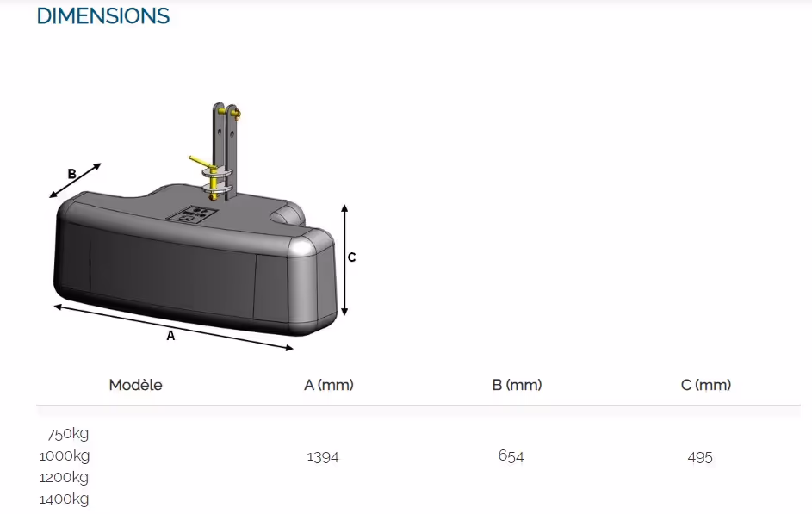This screenshot has height=514, width=812.
Task: Click the yellow linchpin on the hitch
Action: point(204,162)
